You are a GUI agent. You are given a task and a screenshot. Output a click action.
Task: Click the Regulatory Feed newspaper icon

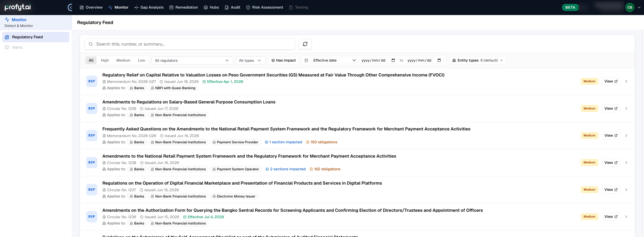pyautogui.click(x=7, y=37)
